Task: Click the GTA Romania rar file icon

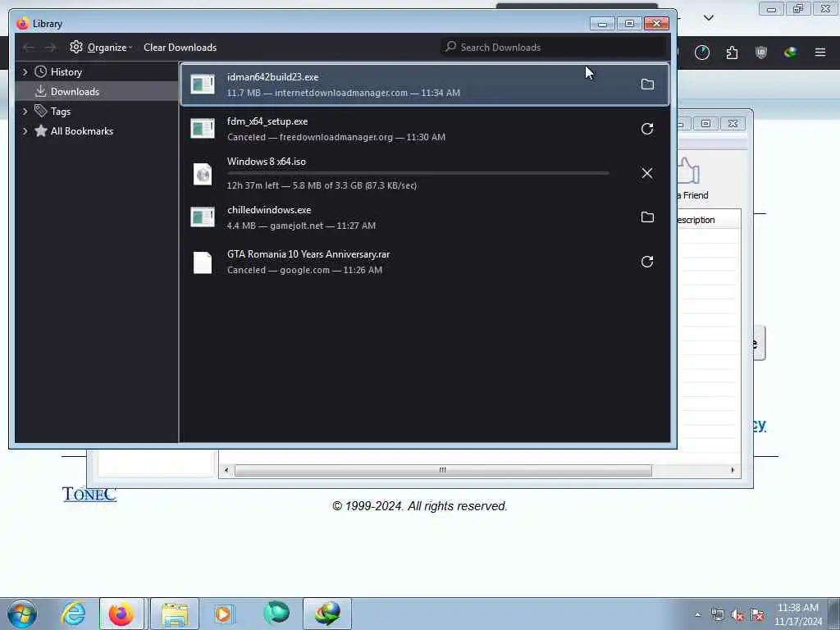Action: pos(203,262)
